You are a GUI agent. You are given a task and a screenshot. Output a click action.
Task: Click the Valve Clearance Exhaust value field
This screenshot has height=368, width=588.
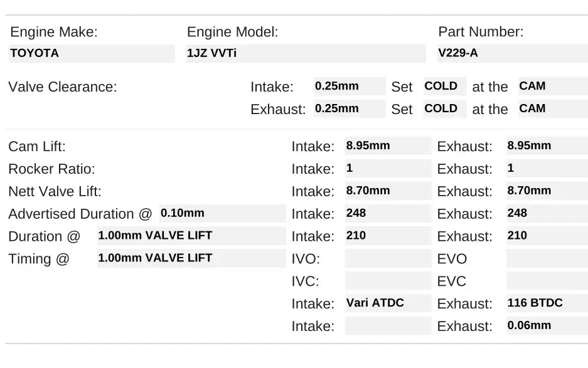point(349,108)
